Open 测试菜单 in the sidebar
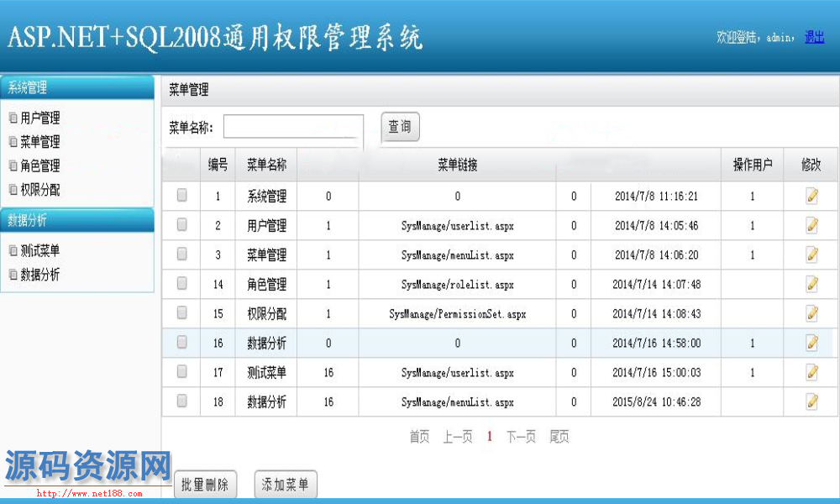 click(39, 250)
